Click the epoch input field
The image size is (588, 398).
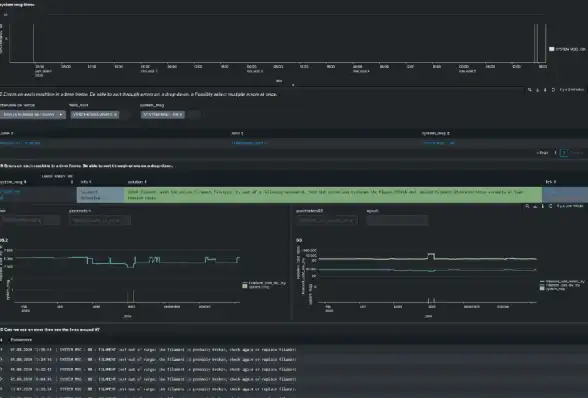click(x=397, y=220)
